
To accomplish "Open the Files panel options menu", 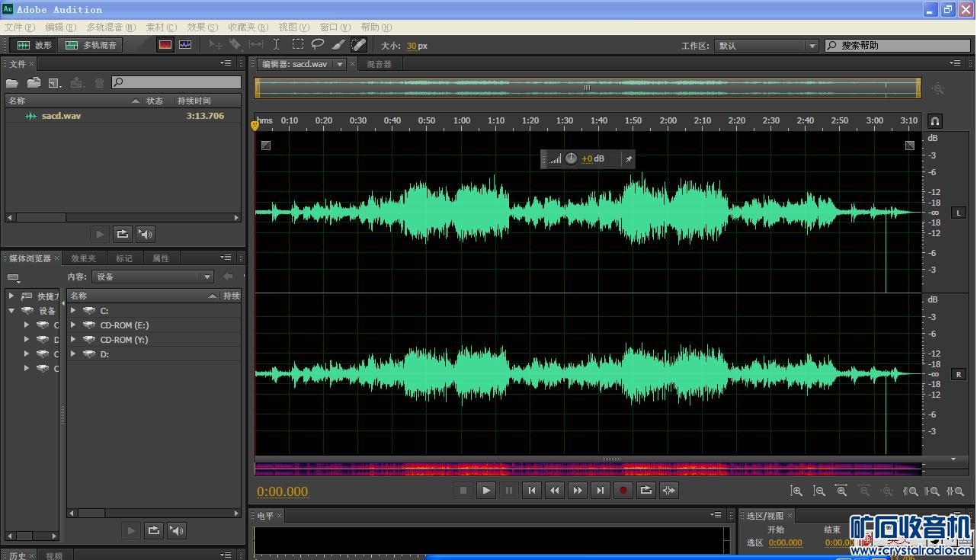I will click(x=226, y=63).
